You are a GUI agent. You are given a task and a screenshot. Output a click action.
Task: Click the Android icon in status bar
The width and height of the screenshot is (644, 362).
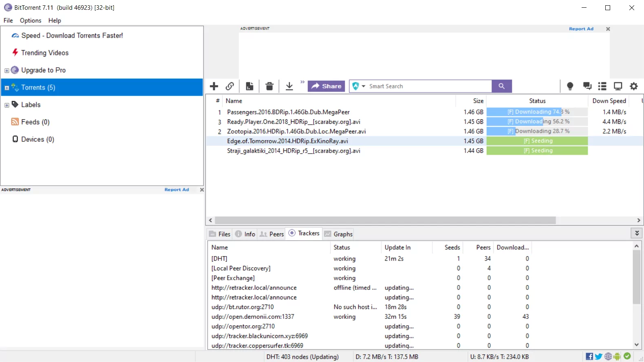pos(617,357)
